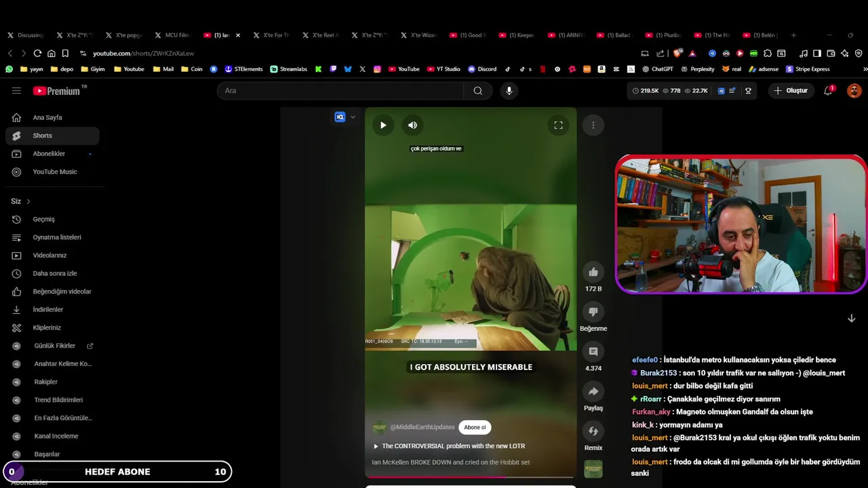Open the Coin bookmarks folder
This screenshot has width=868, height=488.
(191, 69)
